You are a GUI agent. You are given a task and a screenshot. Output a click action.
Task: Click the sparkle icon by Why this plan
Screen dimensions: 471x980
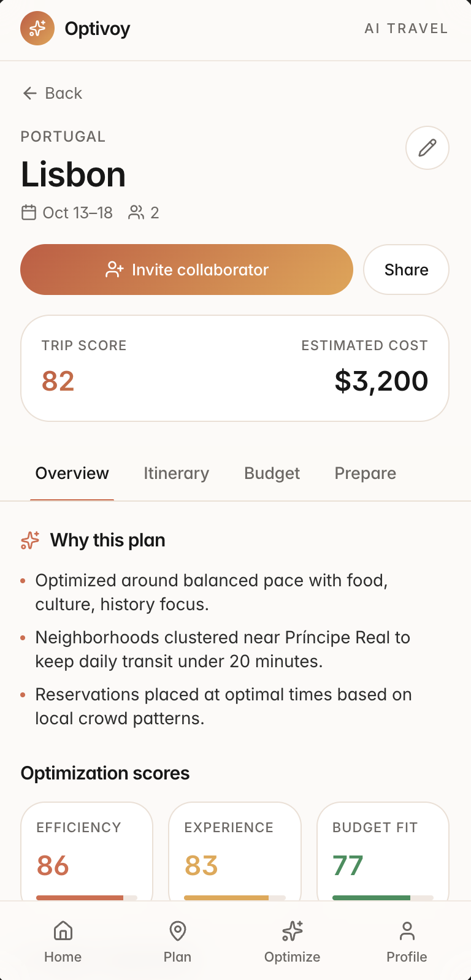click(x=30, y=540)
